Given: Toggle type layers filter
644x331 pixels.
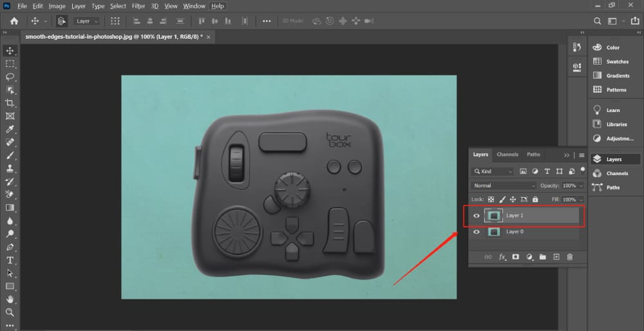Looking at the screenshot, I should point(547,171).
